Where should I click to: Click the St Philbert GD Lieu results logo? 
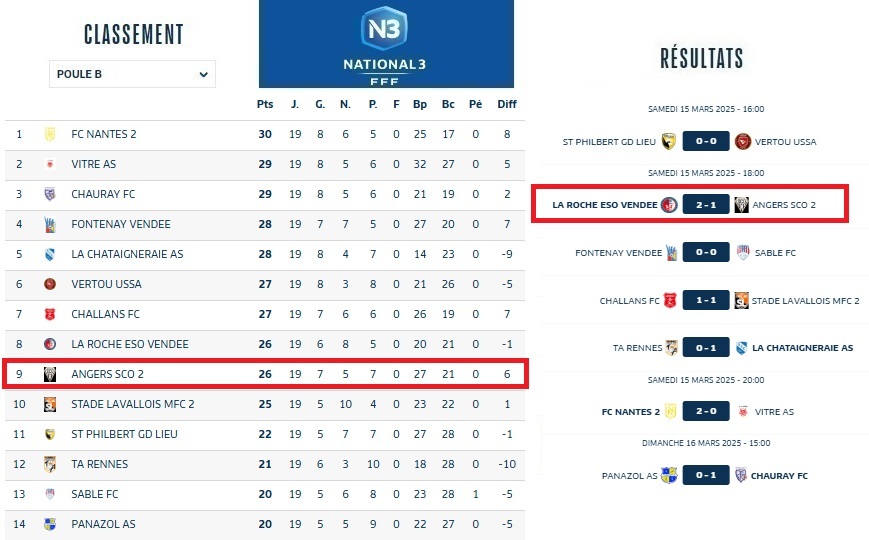669,142
